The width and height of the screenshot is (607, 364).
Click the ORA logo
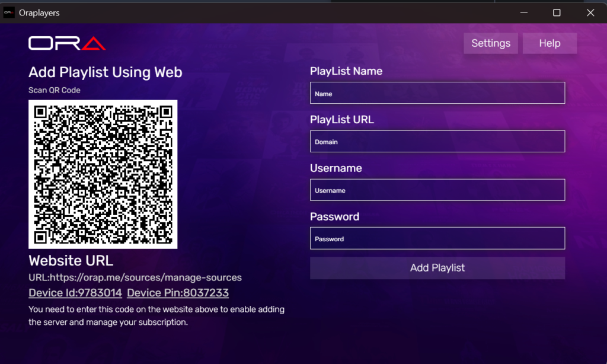click(x=67, y=43)
